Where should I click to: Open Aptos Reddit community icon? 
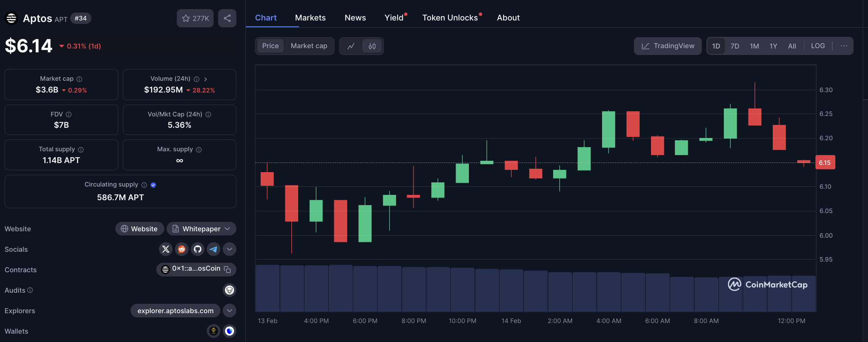tap(182, 249)
